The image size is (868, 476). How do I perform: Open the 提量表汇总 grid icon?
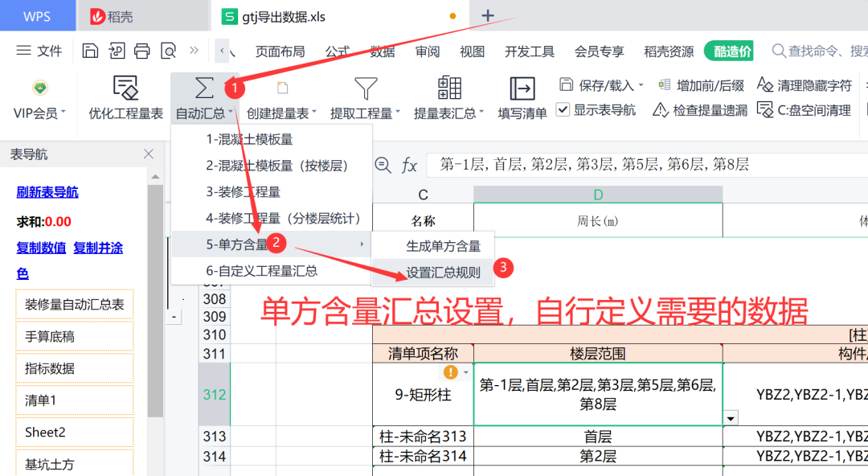pyautogui.click(x=449, y=88)
